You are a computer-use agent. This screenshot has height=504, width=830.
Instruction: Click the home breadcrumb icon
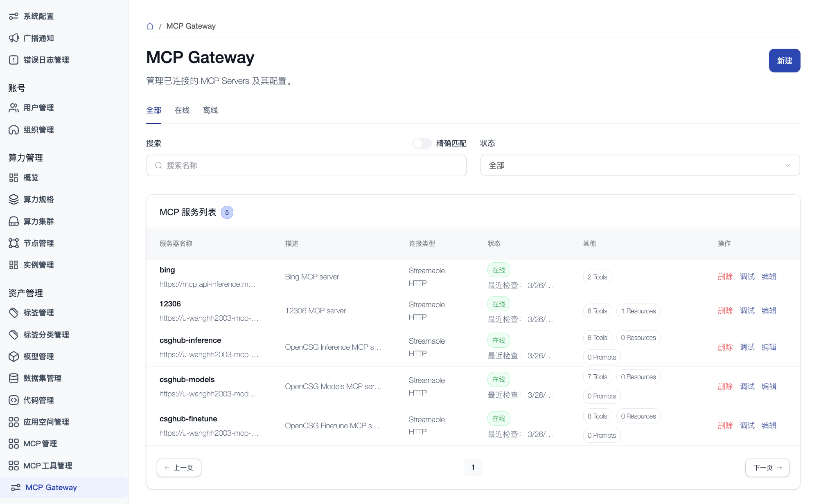click(150, 26)
